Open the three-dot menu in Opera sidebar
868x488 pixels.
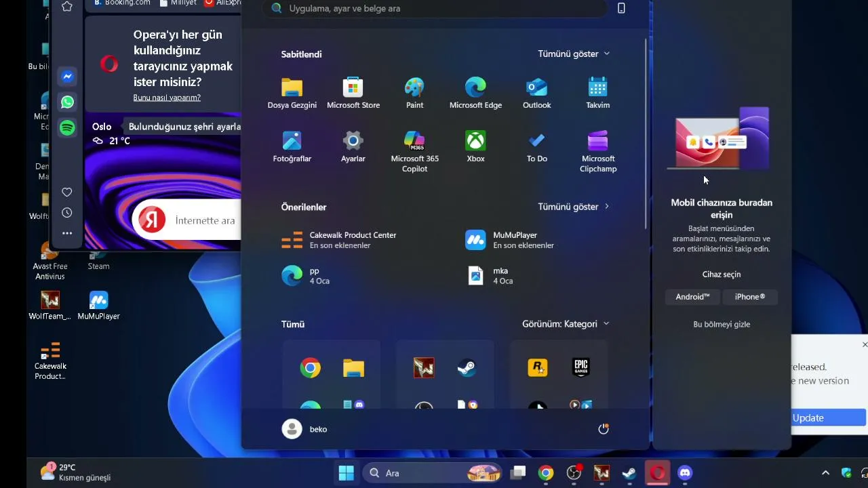tap(67, 233)
